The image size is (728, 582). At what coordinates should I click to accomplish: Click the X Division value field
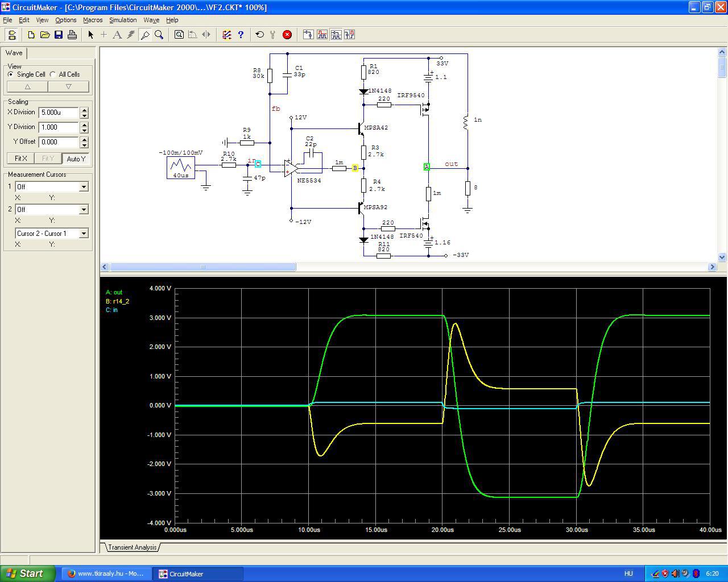click(x=58, y=113)
